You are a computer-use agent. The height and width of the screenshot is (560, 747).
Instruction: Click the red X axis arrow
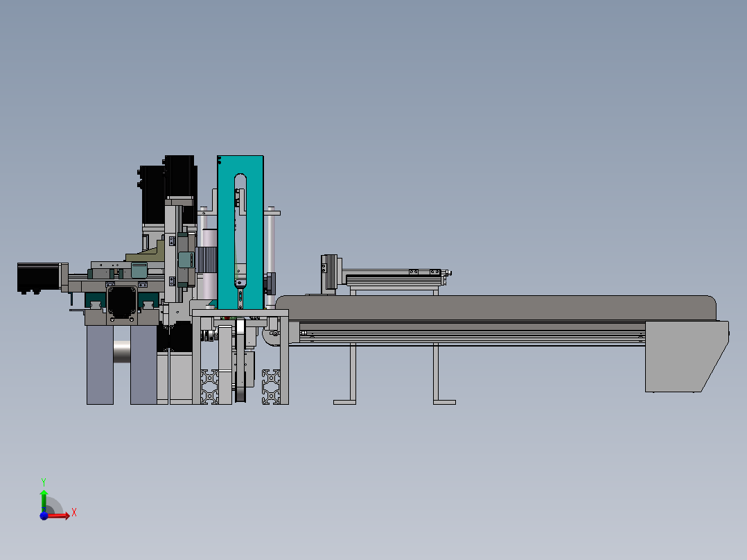coord(67,516)
